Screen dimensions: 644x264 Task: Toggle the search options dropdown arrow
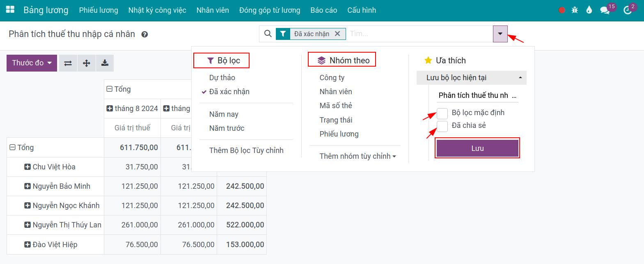[x=500, y=34]
